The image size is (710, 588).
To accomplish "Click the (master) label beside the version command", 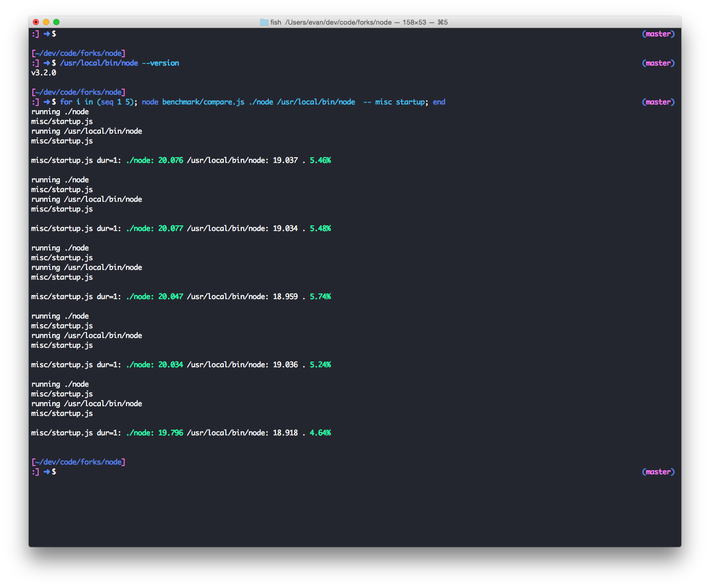I will (658, 63).
